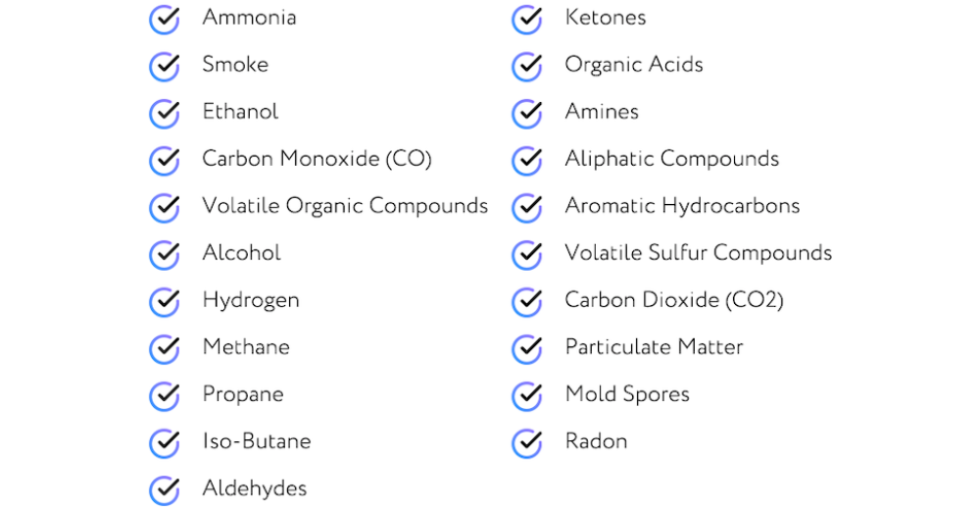The width and height of the screenshot is (980, 510).
Task: Click the checkmark icon beside Ammonia
Action: 165,20
